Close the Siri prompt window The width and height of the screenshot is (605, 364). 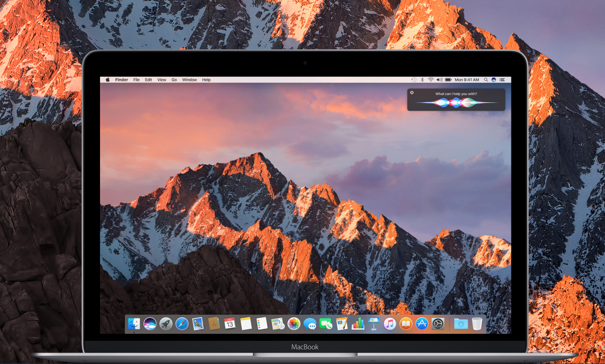click(x=412, y=93)
